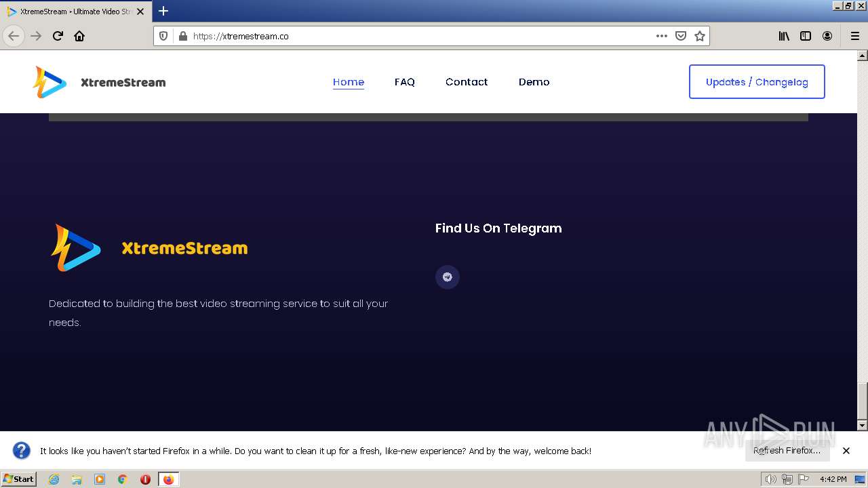
Task: Open Action Center flag icon
Action: (804, 479)
